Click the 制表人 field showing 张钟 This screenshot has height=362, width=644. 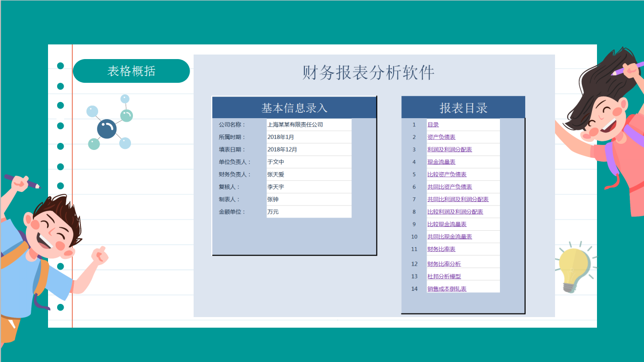pos(309,199)
